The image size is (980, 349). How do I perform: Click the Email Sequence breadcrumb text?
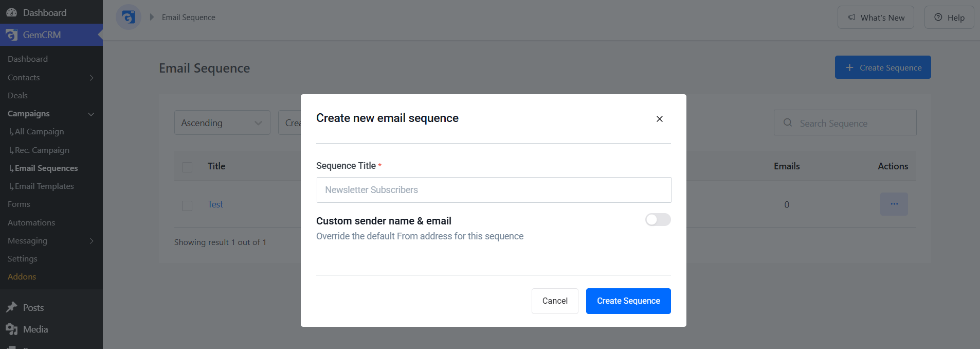pyautogui.click(x=189, y=17)
